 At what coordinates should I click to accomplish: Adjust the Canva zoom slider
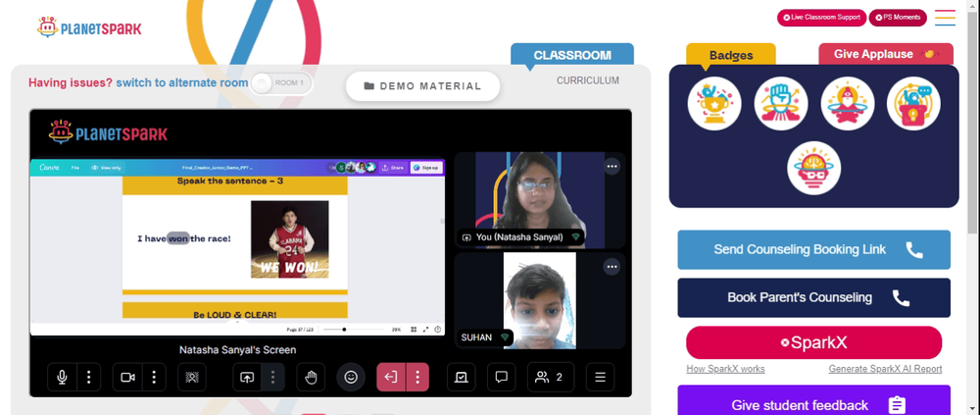[354, 330]
